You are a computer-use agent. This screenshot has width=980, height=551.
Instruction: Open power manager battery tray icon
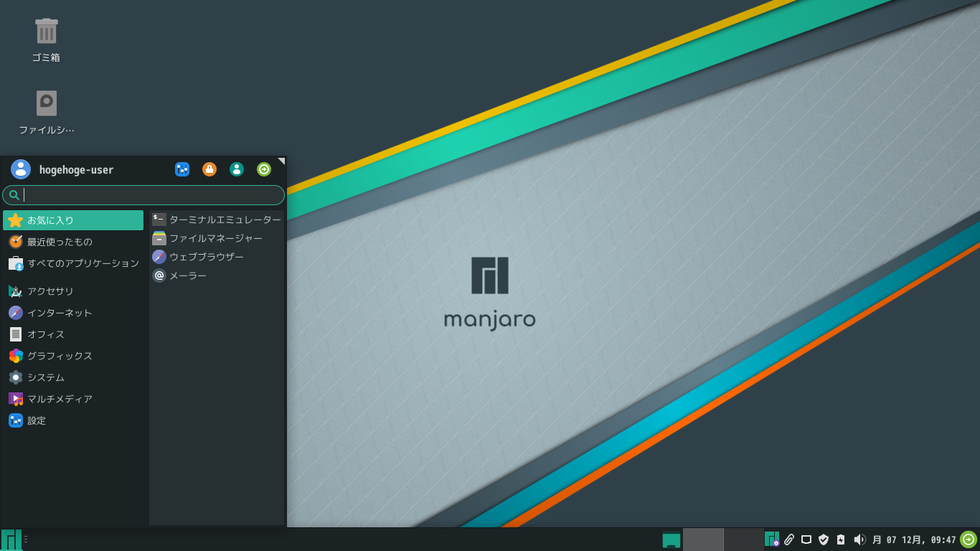[841, 540]
